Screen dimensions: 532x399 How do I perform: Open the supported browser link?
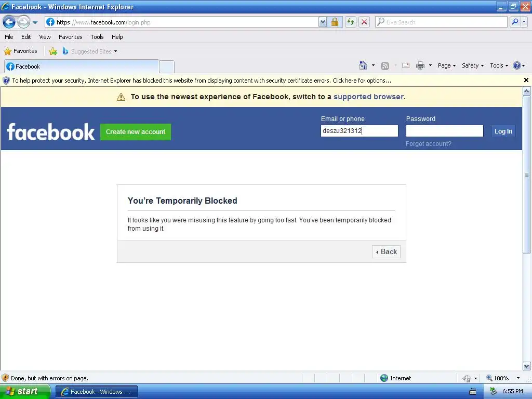pyautogui.click(x=369, y=97)
